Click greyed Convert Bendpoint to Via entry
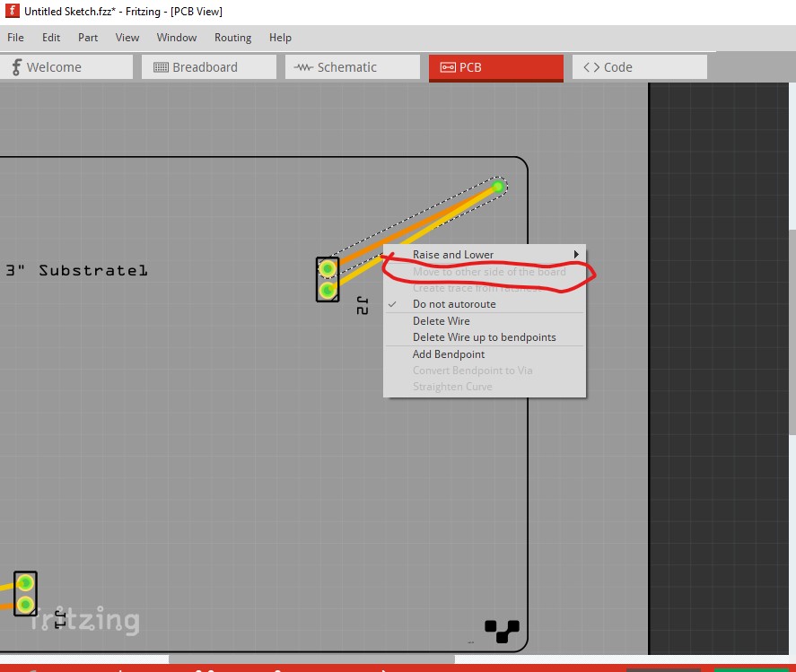Image resolution: width=796 pixels, height=672 pixels. pos(485,371)
